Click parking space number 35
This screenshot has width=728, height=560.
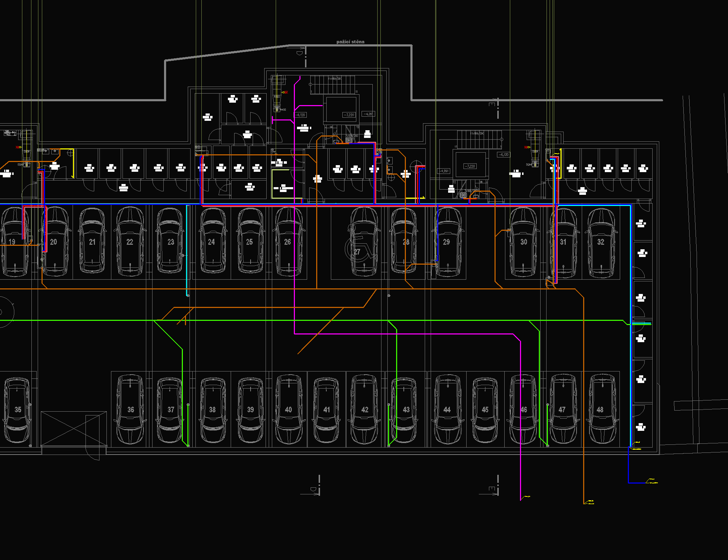point(18,410)
